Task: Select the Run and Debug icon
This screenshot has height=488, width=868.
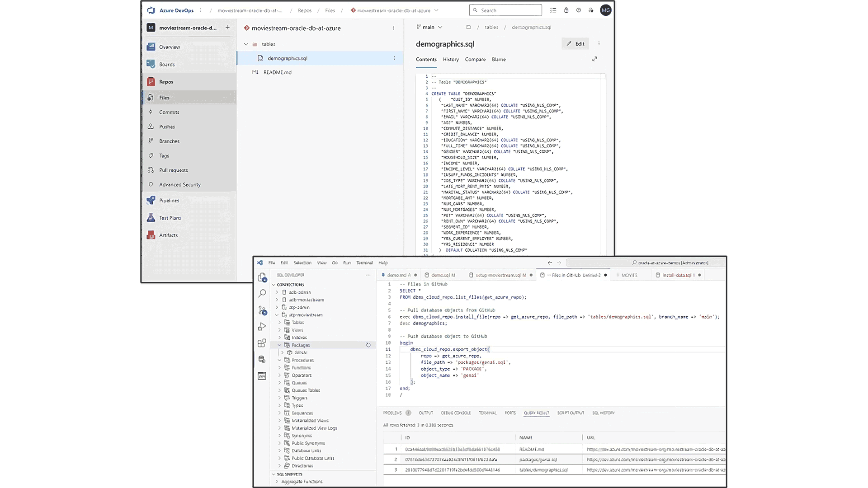Action: coord(262,327)
